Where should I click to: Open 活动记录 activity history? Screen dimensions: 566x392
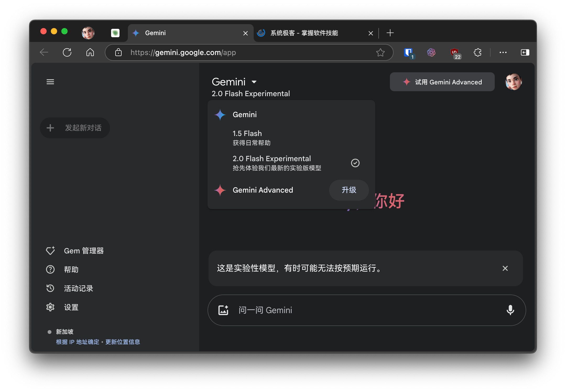[x=69, y=288]
